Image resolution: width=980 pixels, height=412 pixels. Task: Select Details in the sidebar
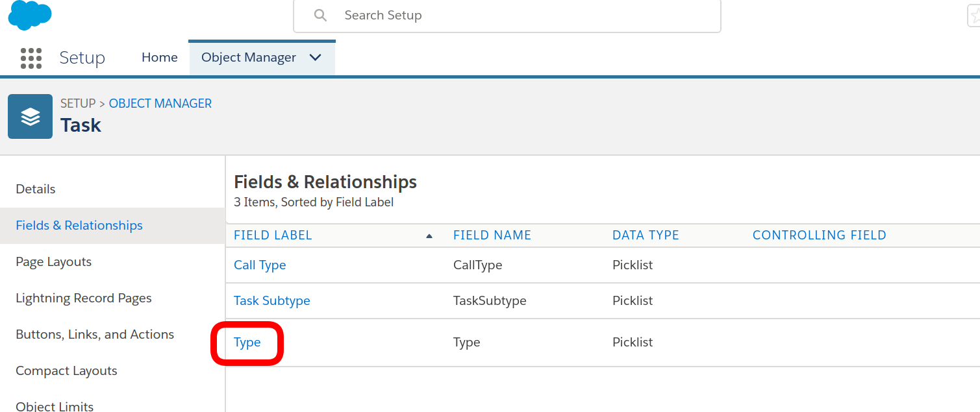(36, 189)
